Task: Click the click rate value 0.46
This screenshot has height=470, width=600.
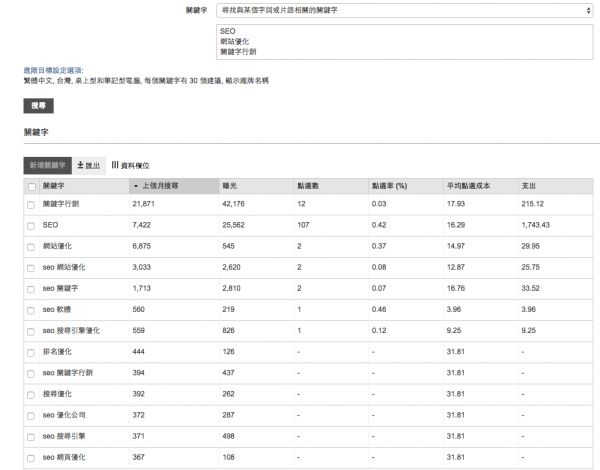Action: coord(379,309)
